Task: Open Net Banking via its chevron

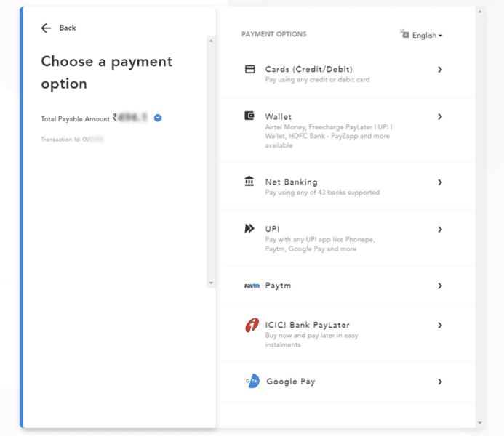Action: pos(440,182)
